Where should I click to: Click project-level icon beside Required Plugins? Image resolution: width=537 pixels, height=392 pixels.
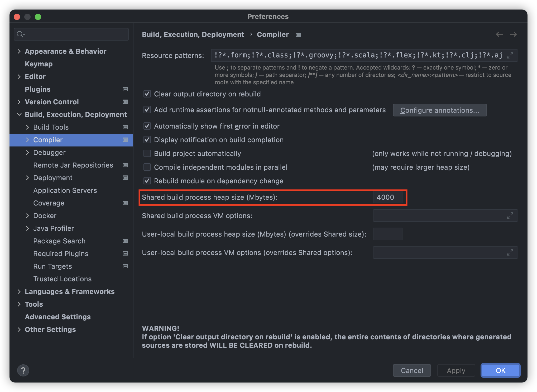125,253
